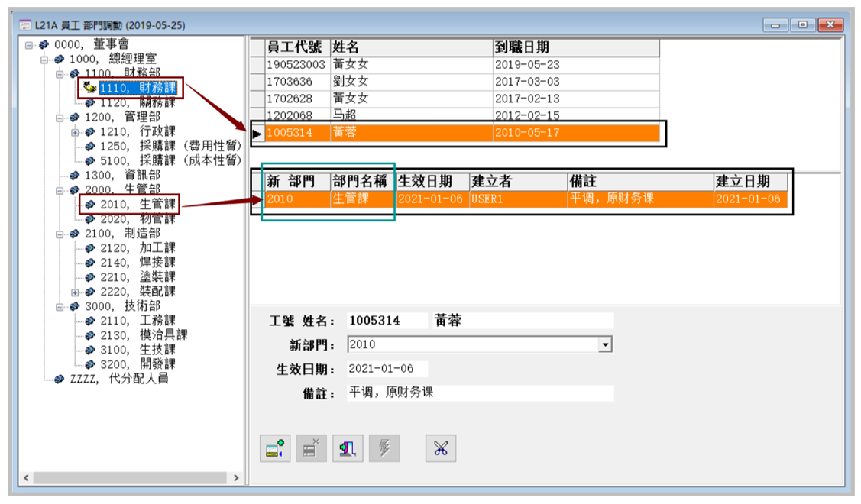Expand the 2220, 裝配課 tree node
861x504 pixels.
tap(75, 292)
